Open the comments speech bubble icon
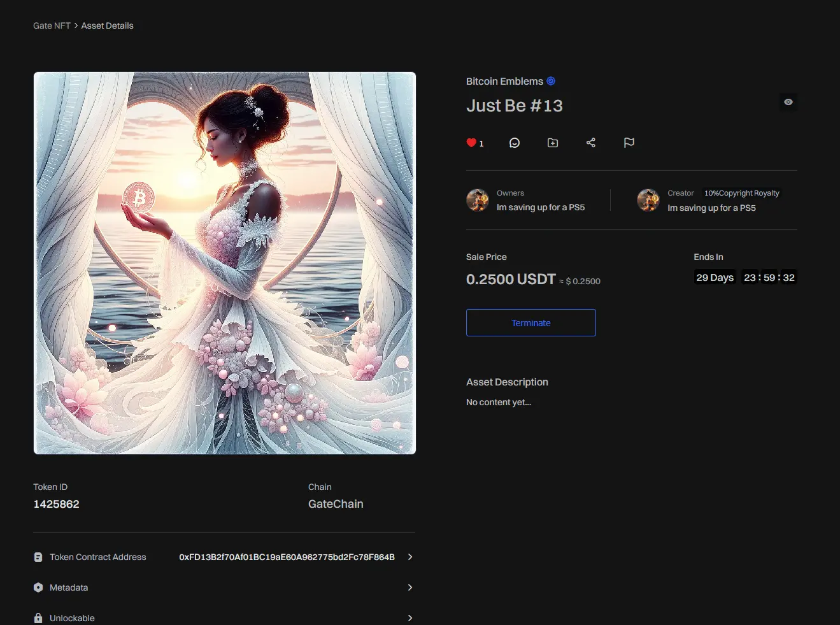Viewport: 840px width, 625px height. [515, 143]
